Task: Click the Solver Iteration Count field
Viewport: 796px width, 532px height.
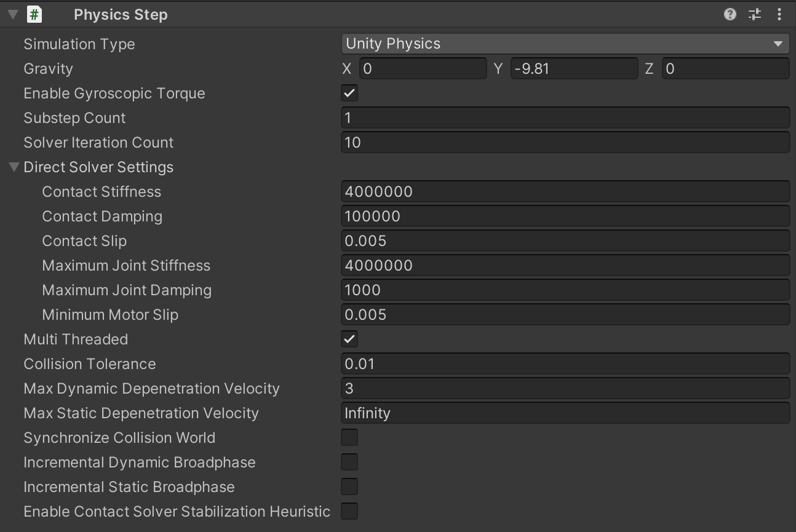Action: point(565,142)
